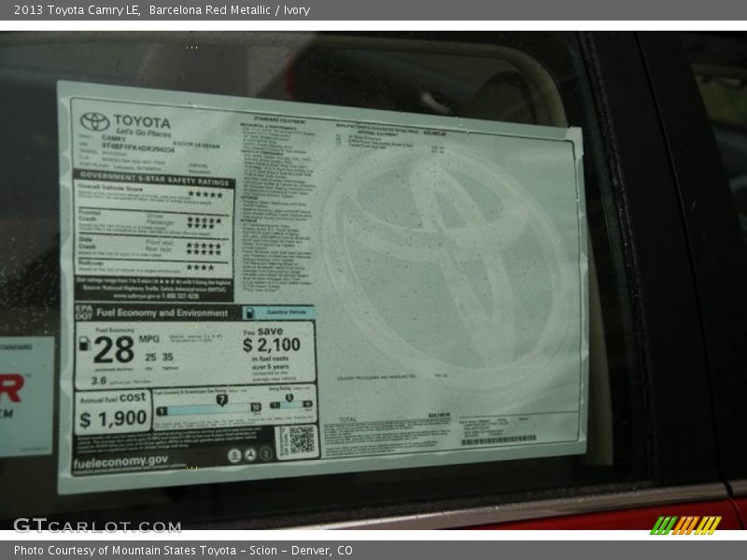Click the Toyota logo on the window sticker
Screen dimensions: 747x560
pyautogui.click(x=94, y=119)
